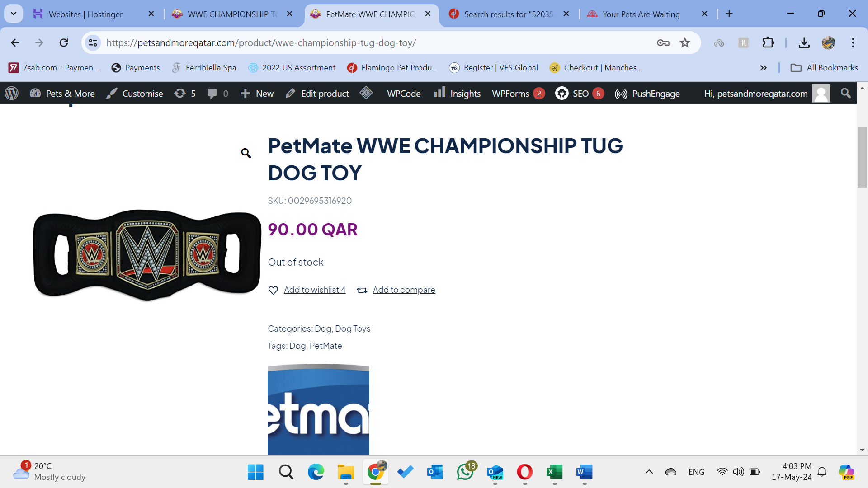The height and width of the screenshot is (488, 868).
Task: Click the WWE championship belt product image
Action: [147, 254]
